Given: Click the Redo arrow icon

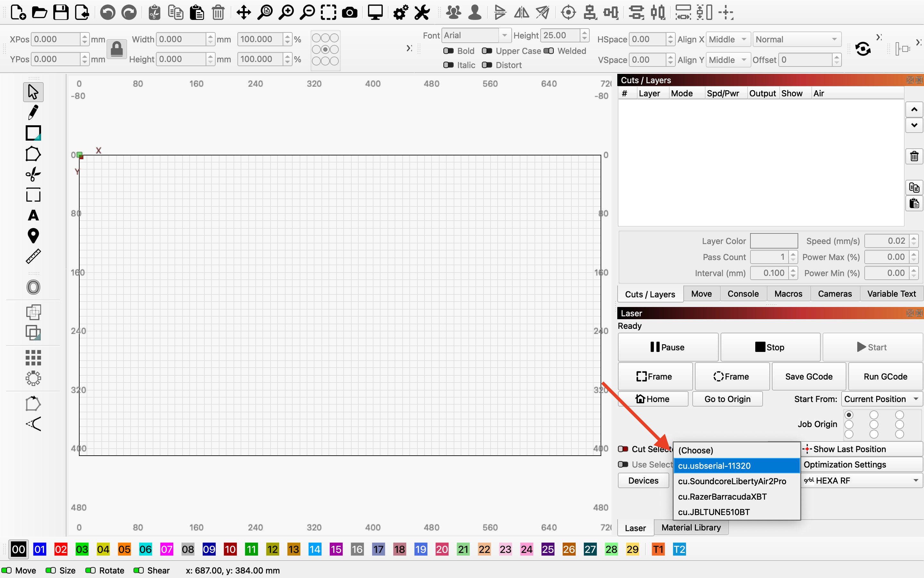Looking at the screenshot, I should [x=129, y=13].
